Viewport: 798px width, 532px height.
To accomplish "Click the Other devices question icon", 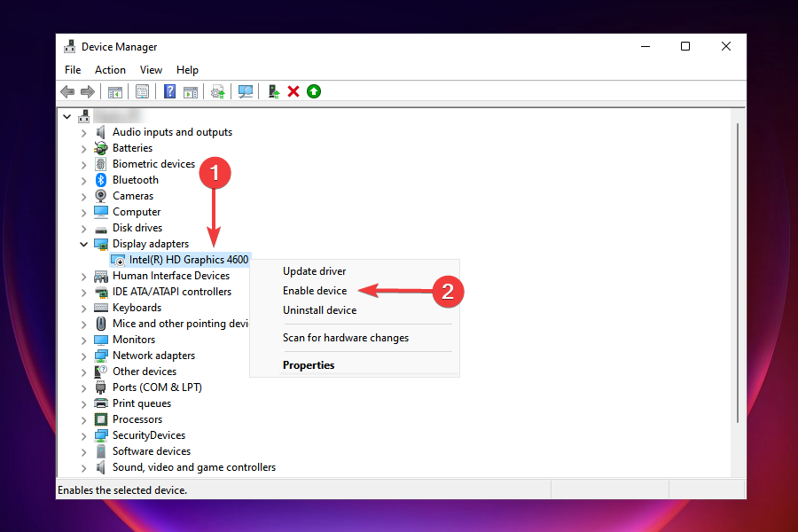I will (x=101, y=372).
